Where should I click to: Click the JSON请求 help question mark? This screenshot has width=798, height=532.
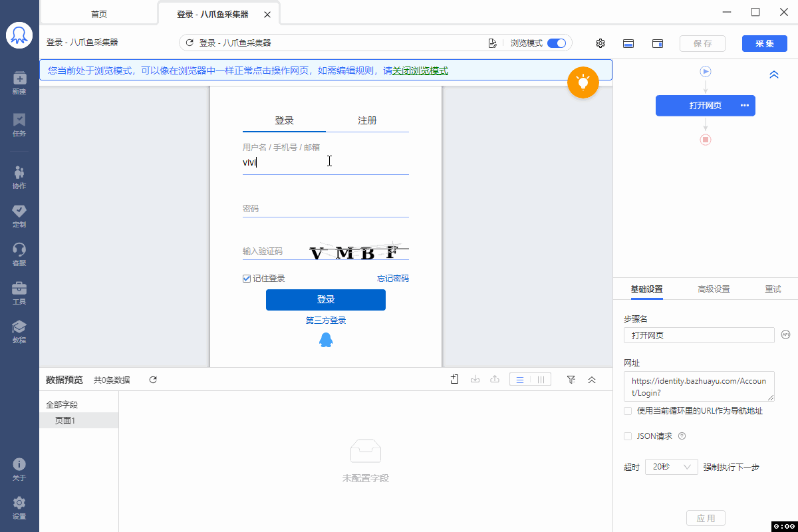(x=682, y=436)
